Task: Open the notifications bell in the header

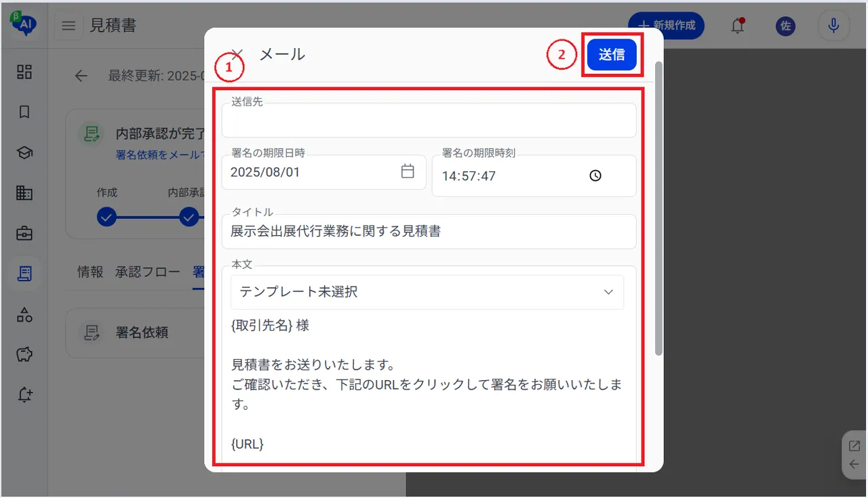Action: pos(737,26)
